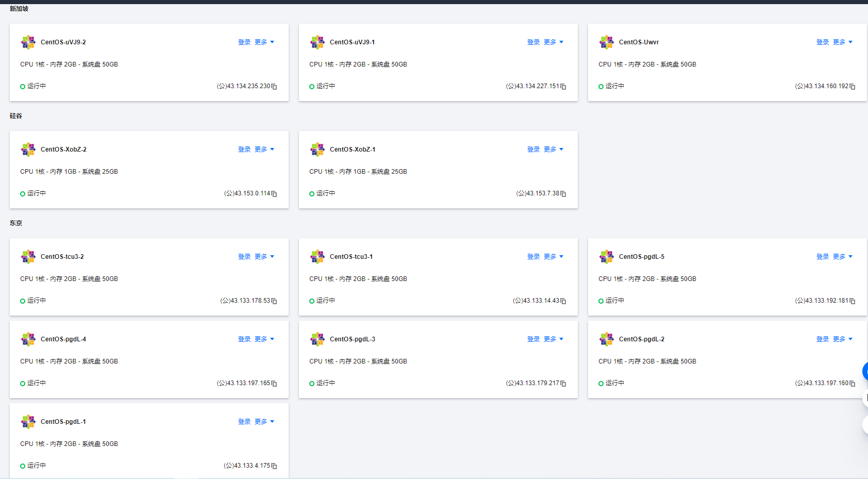
Task: Click the CentOS logo of CentOS-tcu3-1
Action: (x=317, y=257)
